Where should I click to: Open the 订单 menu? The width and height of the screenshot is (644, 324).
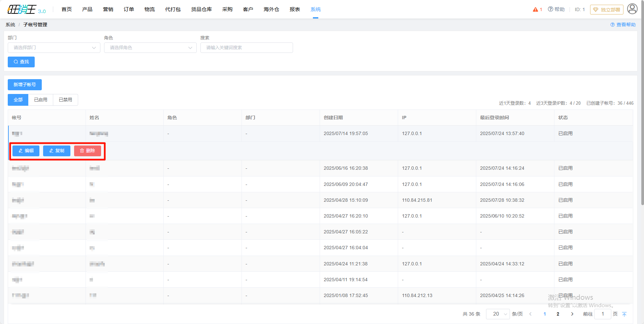[x=129, y=9]
